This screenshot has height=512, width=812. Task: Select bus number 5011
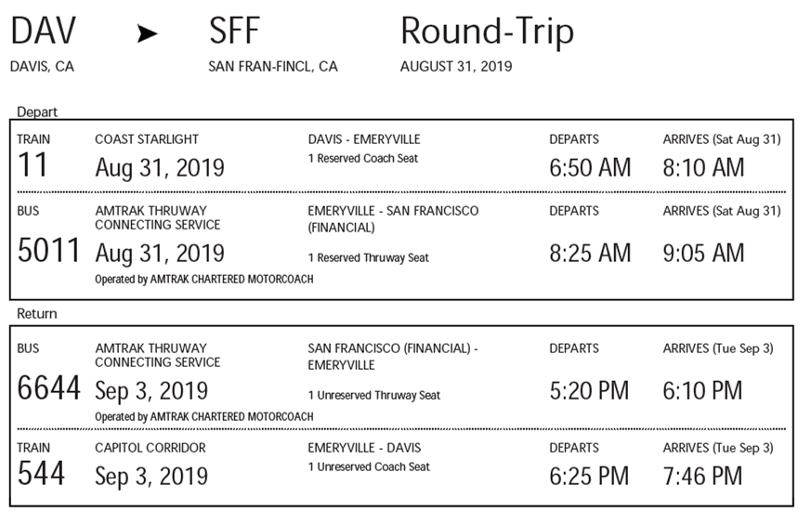click(x=48, y=250)
